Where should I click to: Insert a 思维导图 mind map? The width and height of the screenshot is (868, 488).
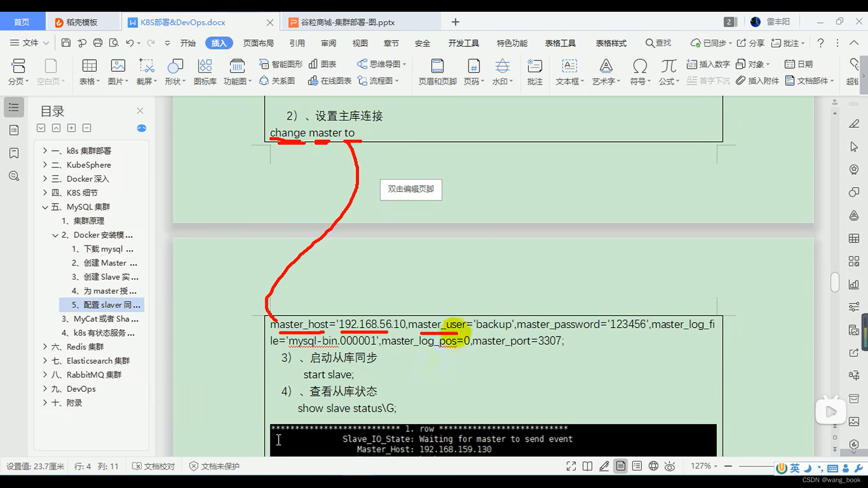tap(382, 64)
